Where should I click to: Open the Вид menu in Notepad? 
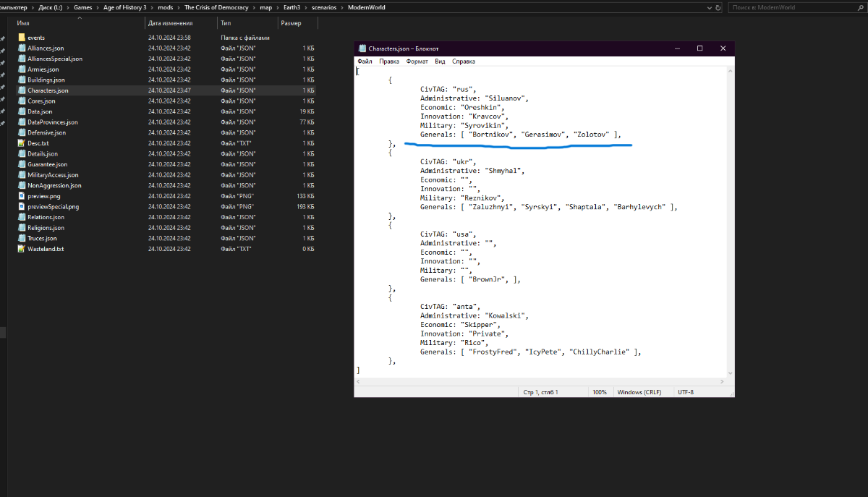(440, 61)
